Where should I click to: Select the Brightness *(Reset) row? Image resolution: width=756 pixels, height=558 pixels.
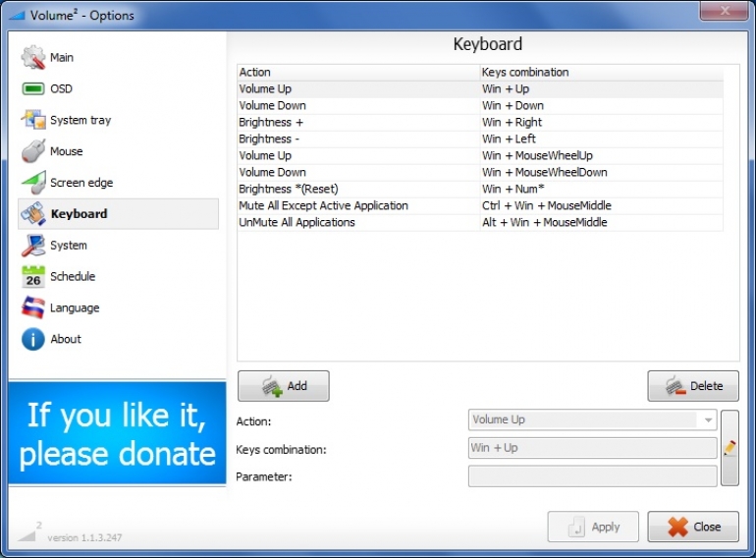coord(480,189)
